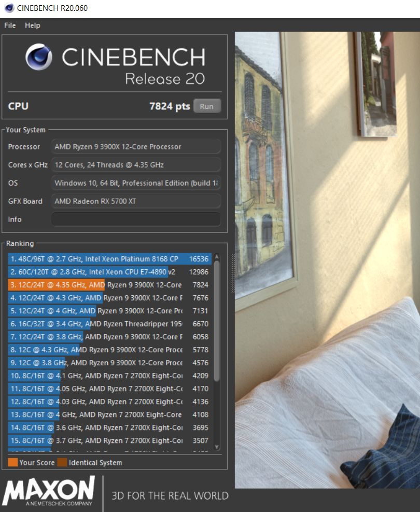Select ranking row 15 with score 3507
Screen dimensions: 420x512
coord(109,440)
